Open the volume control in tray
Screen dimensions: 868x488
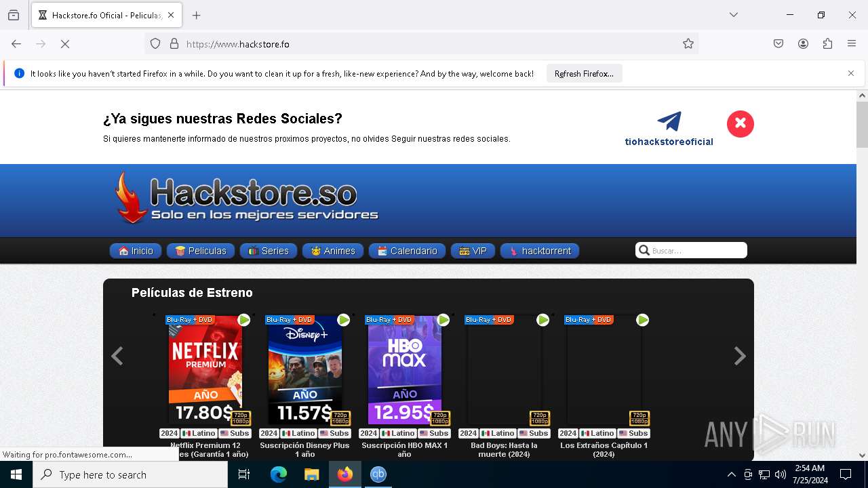781,474
